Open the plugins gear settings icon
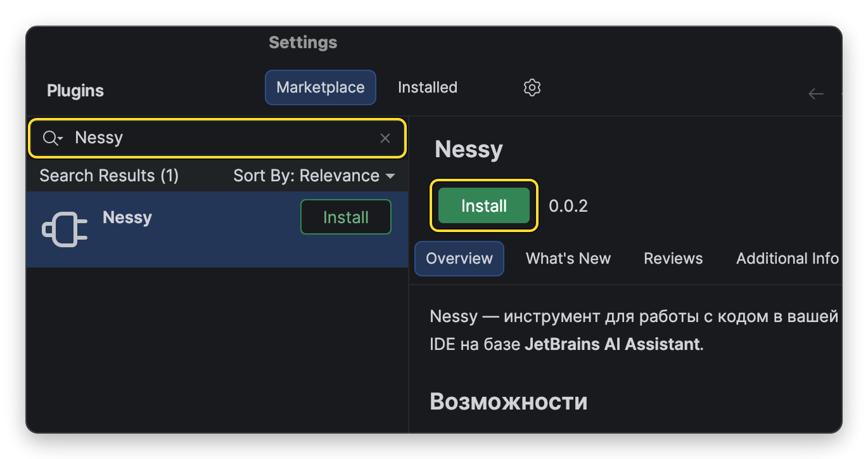 coord(532,87)
